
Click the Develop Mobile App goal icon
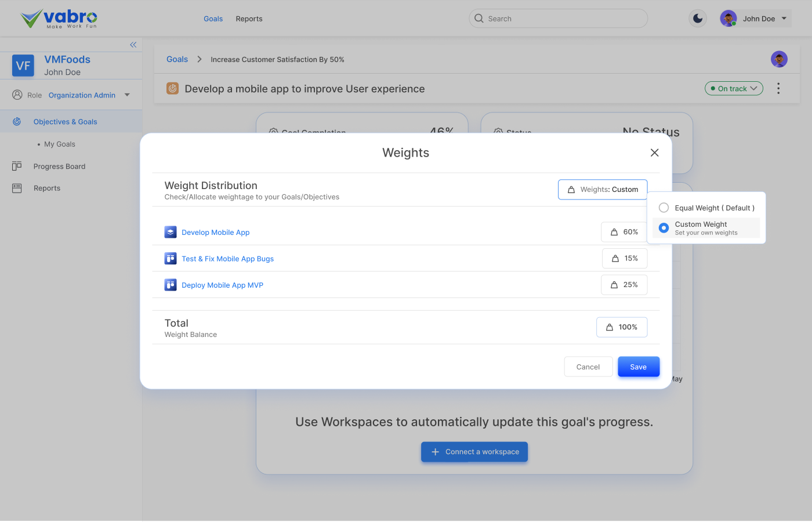click(x=171, y=232)
